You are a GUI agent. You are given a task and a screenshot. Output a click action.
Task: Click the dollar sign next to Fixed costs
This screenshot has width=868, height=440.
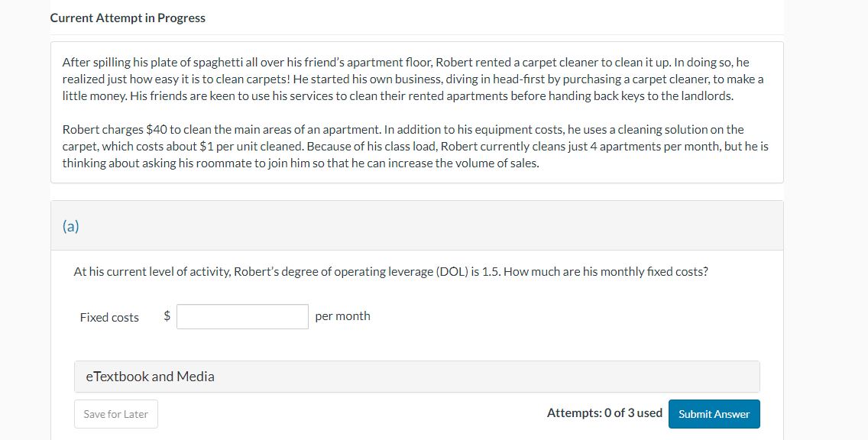pos(165,315)
